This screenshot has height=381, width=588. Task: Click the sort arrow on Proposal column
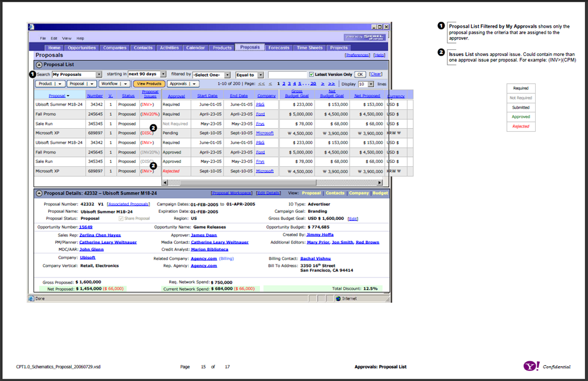click(x=67, y=96)
